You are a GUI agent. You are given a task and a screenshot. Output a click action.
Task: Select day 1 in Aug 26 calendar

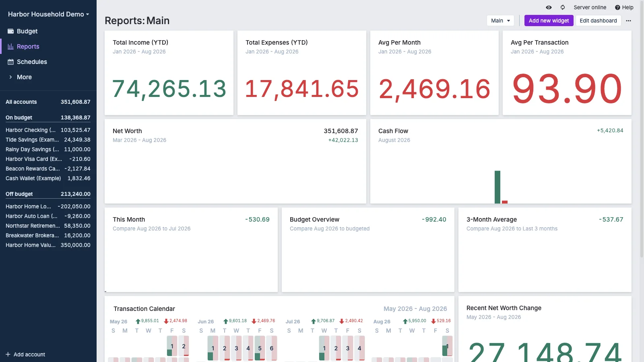(x=447, y=346)
